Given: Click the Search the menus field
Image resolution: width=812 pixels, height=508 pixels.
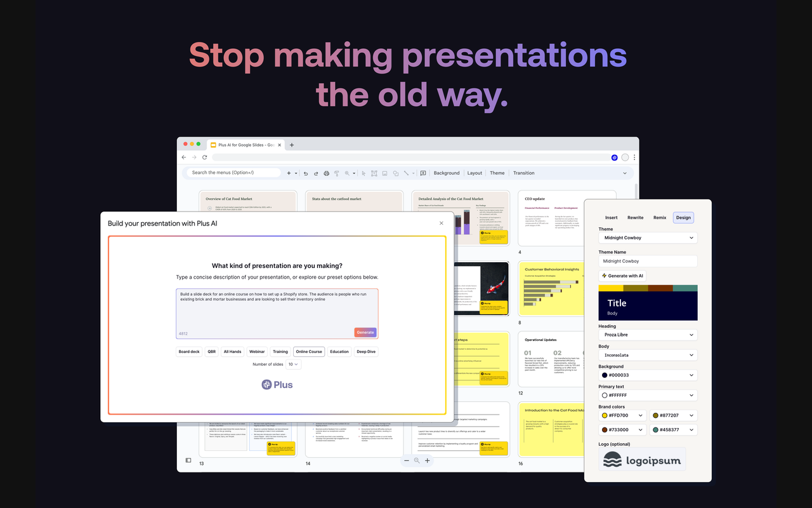Looking at the screenshot, I should click(x=234, y=173).
